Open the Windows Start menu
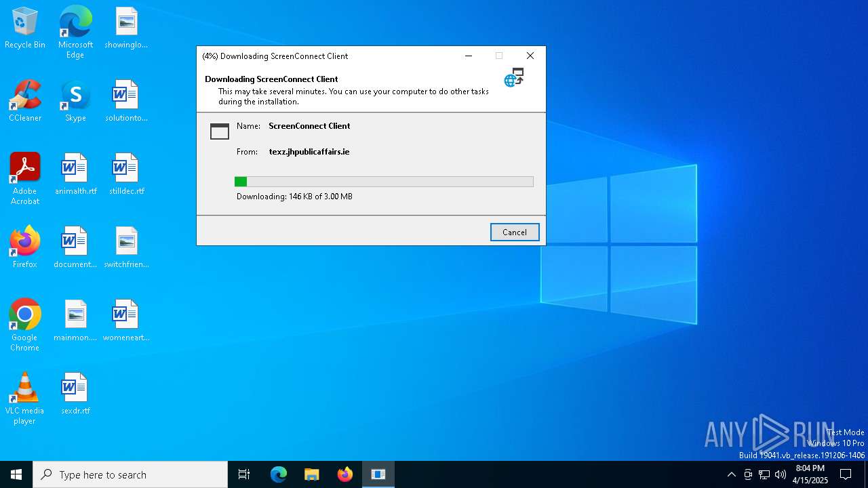 coord(16,474)
